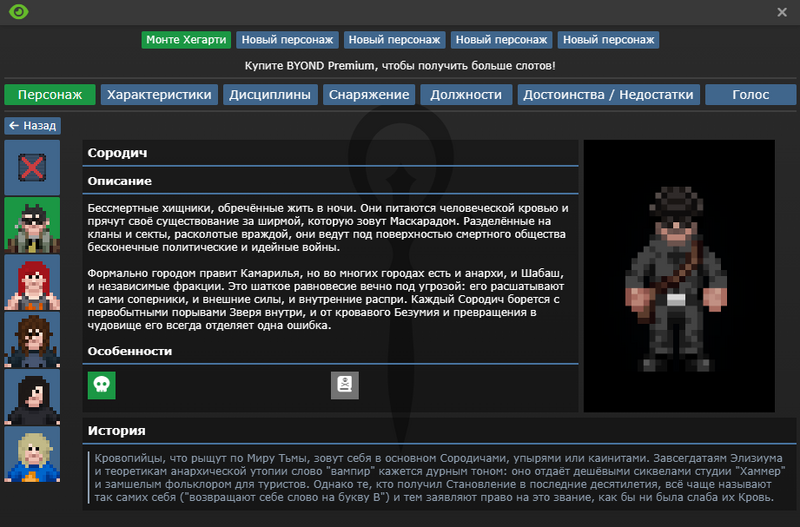Open the Снаряжение tab
This screenshot has width=800, height=527.
coord(369,94)
